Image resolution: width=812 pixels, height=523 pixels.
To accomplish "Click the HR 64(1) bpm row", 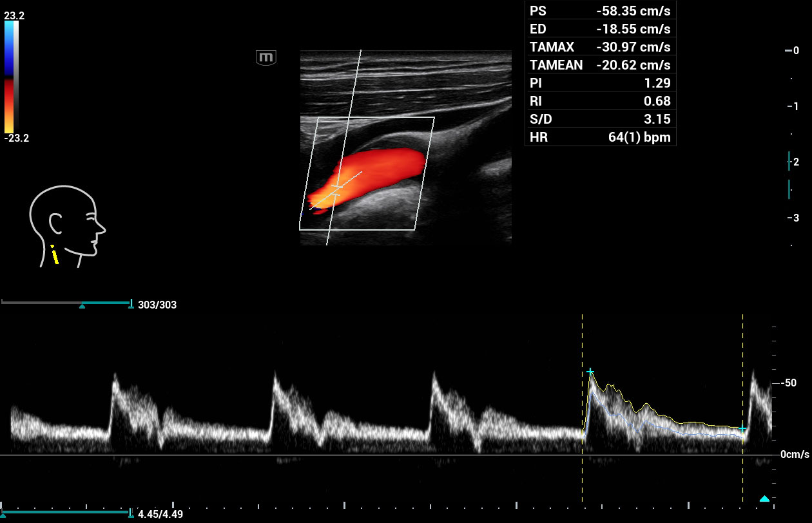I will pos(600,137).
